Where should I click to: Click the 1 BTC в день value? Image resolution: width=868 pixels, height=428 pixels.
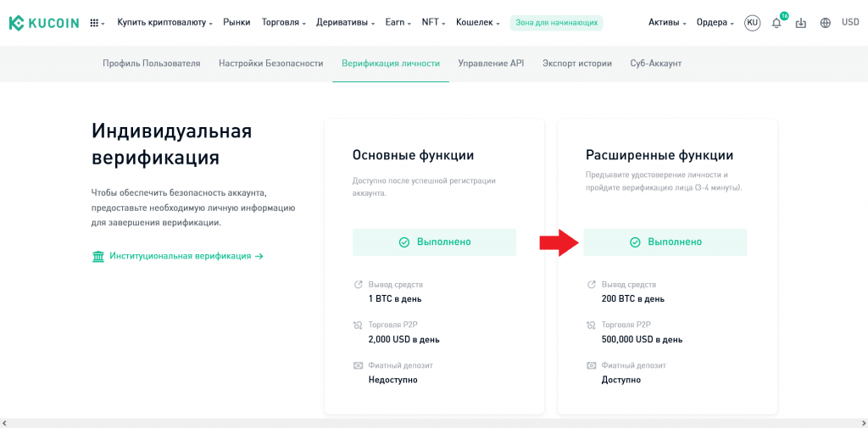pos(395,299)
